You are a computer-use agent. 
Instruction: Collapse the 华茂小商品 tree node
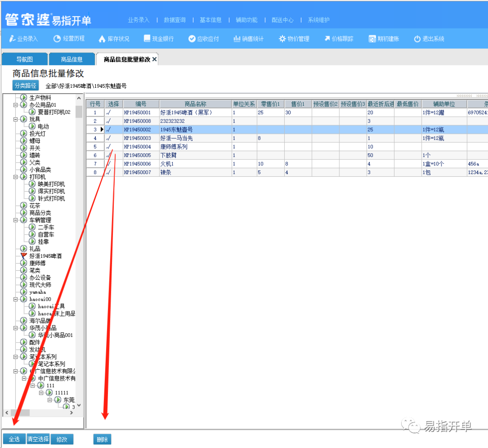pos(15,328)
